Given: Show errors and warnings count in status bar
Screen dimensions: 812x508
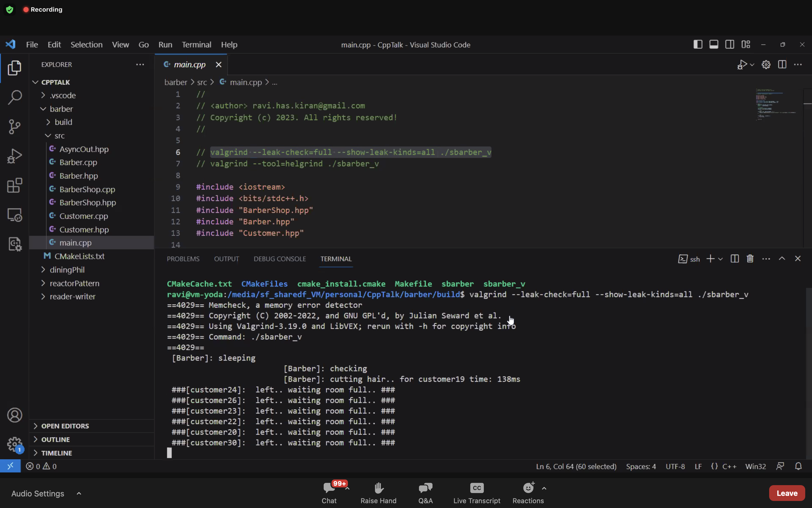Looking at the screenshot, I should click(x=41, y=466).
